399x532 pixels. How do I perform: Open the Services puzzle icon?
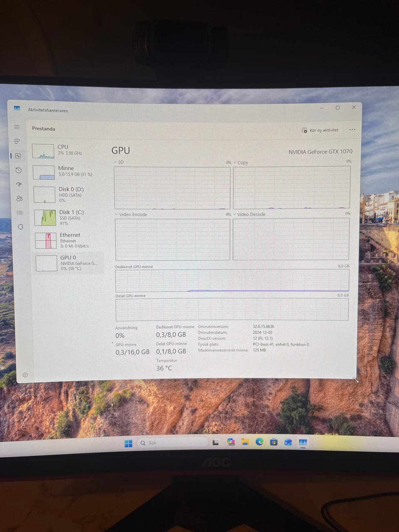(21, 227)
